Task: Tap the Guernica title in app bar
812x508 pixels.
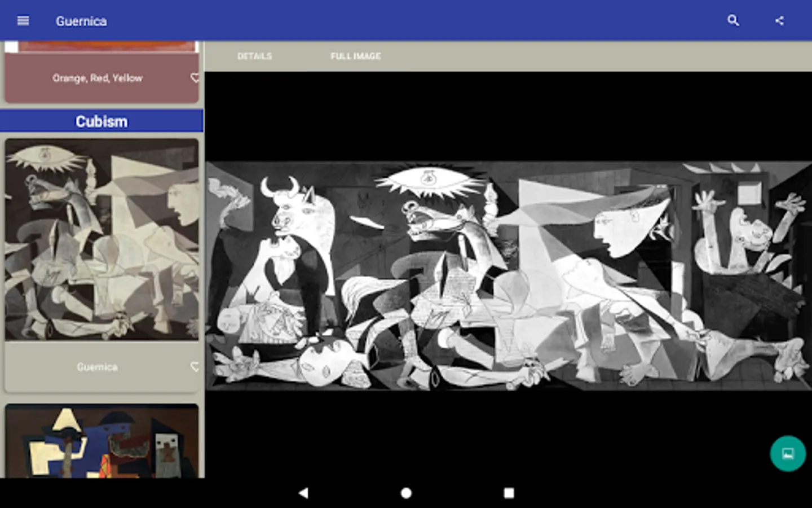Action: pos(81,21)
